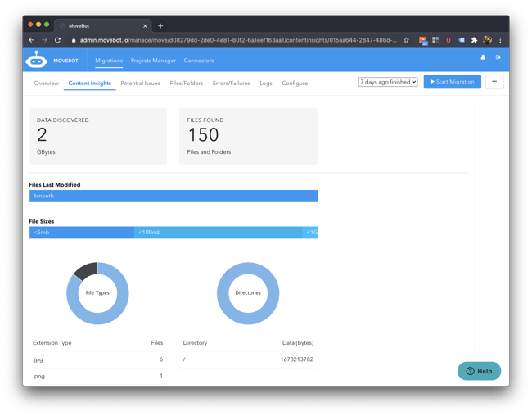
Task: Open a new browser tab
Action: (x=160, y=25)
